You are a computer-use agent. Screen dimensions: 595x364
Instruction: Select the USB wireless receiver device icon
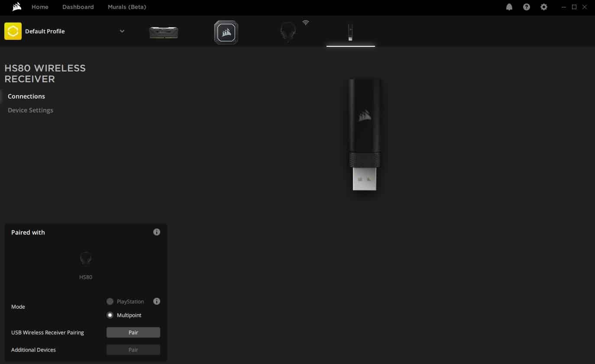(x=350, y=32)
